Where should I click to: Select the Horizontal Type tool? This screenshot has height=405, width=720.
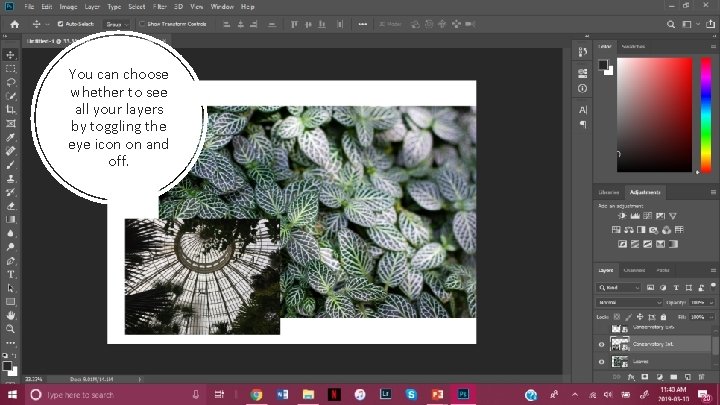pos(10,275)
